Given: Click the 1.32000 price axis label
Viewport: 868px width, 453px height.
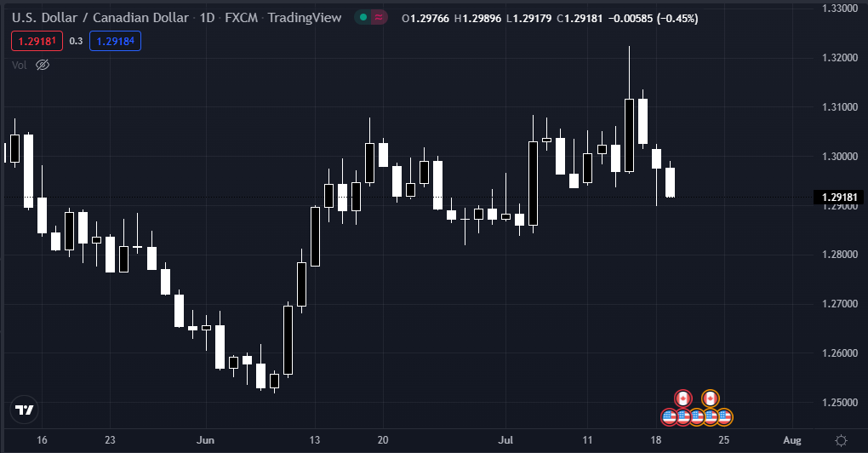Looking at the screenshot, I should pos(840,58).
